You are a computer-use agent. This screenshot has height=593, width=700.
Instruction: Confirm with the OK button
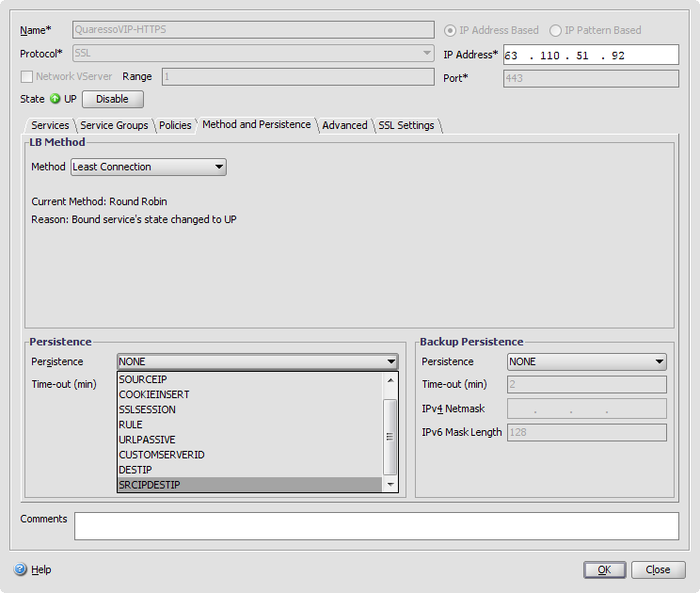tap(604, 569)
